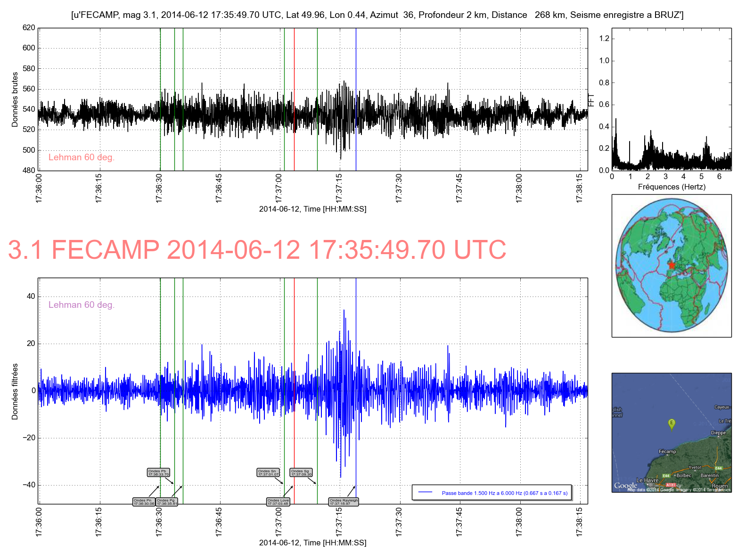Click the Ondes Pb annotation box
The height and width of the screenshot is (560, 754).
(158, 472)
